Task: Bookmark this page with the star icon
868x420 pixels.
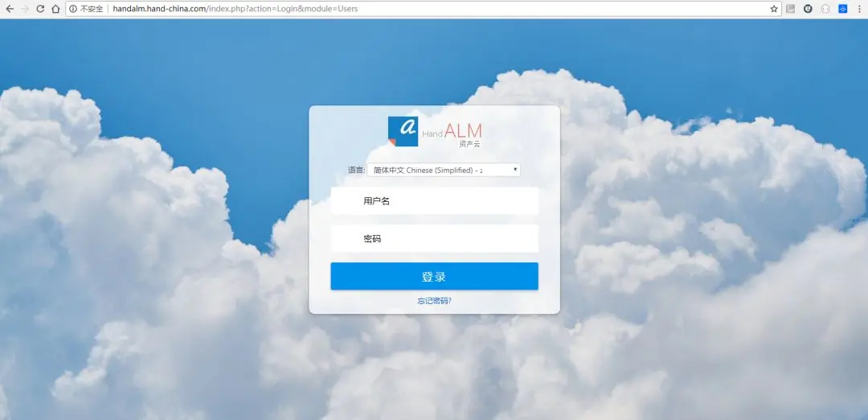Action: pos(774,9)
